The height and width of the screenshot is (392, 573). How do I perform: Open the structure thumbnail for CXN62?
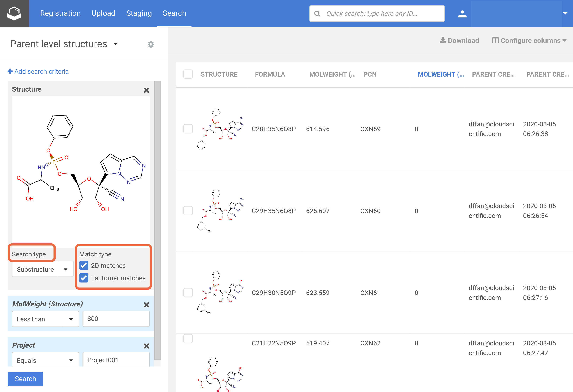point(220,374)
